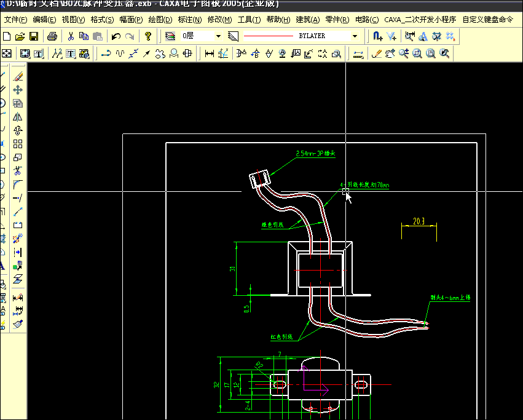
Task: Select the Rotate tool
Action: click(18, 130)
